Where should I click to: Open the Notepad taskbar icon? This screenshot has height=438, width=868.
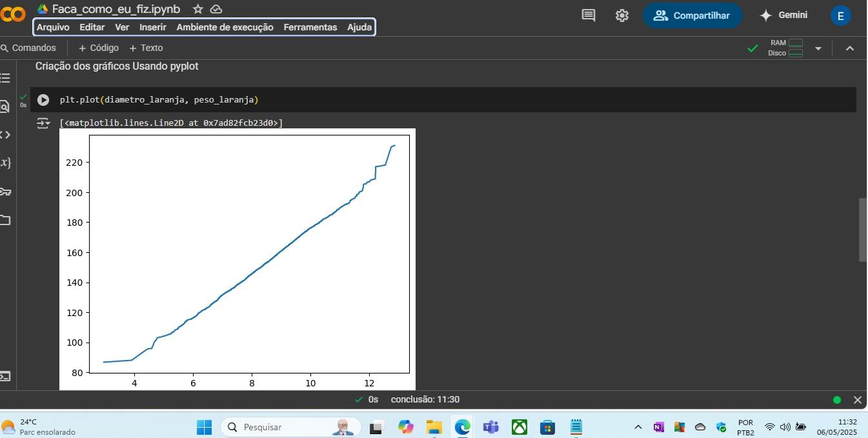[576, 427]
